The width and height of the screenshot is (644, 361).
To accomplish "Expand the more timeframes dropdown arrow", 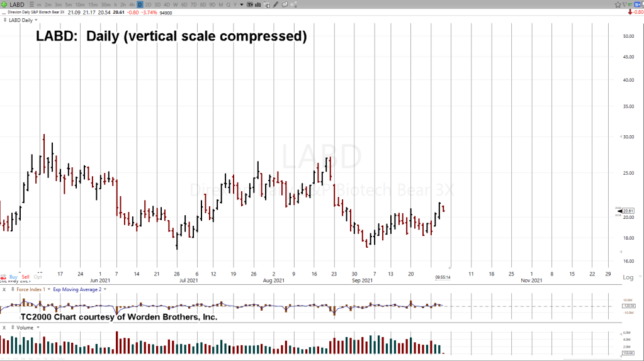I will pyautogui.click(x=242, y=4).
